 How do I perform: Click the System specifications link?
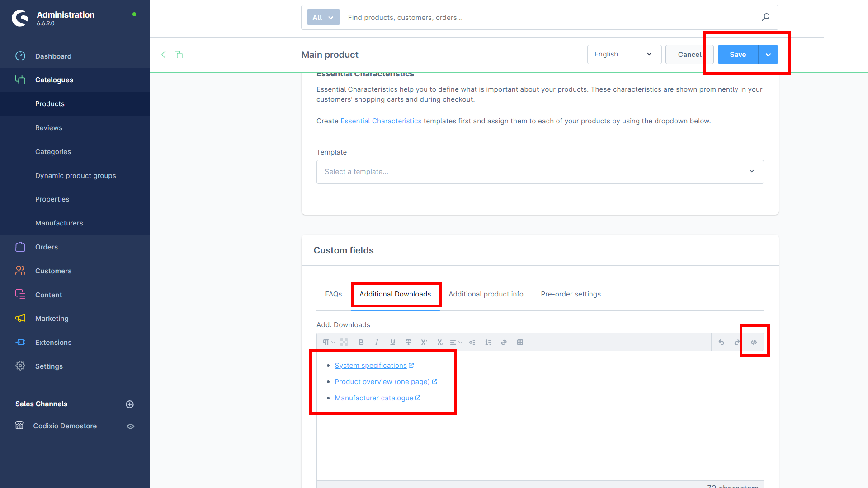point(371,365)
